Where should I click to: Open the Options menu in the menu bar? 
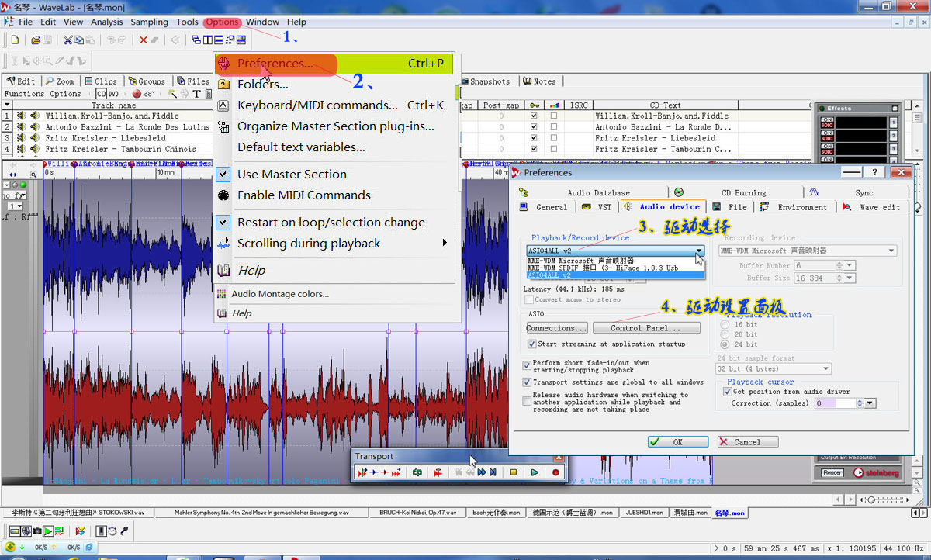point(223,22)
